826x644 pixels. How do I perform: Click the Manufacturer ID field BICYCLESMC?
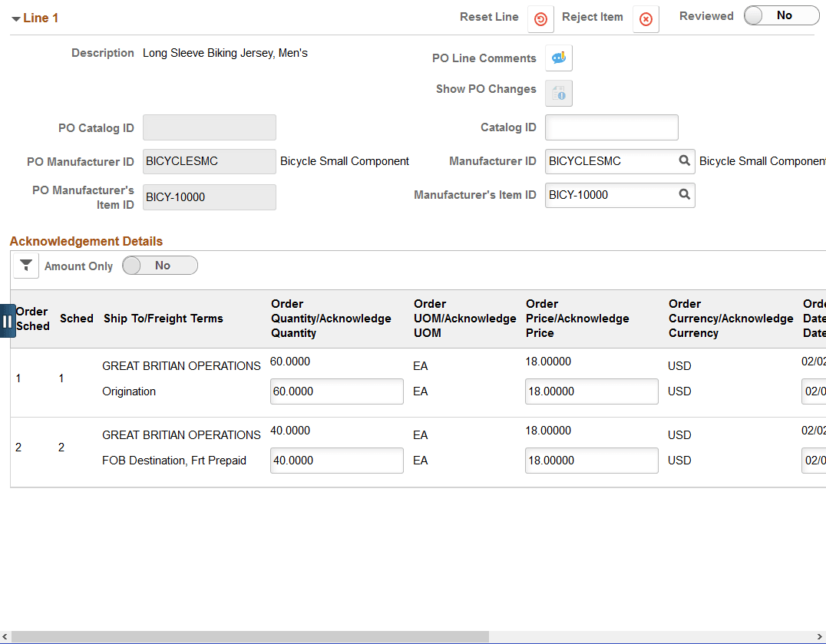tap(611, 161)
